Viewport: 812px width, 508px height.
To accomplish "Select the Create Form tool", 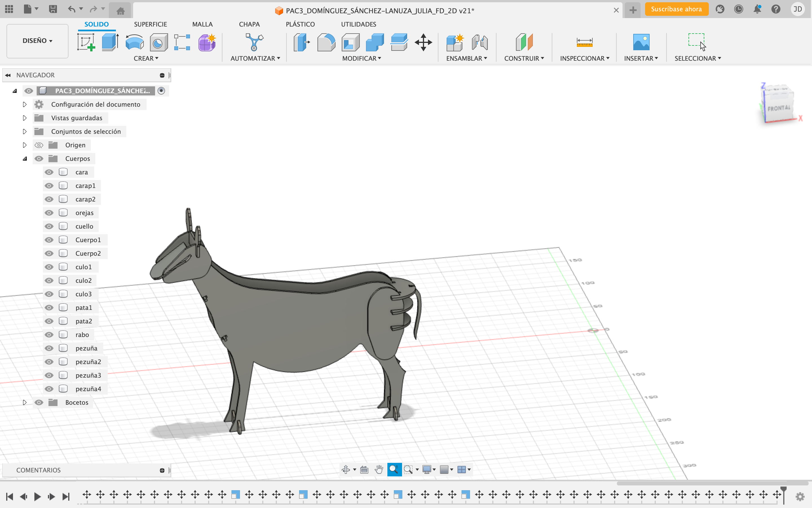I will point(207,42).
